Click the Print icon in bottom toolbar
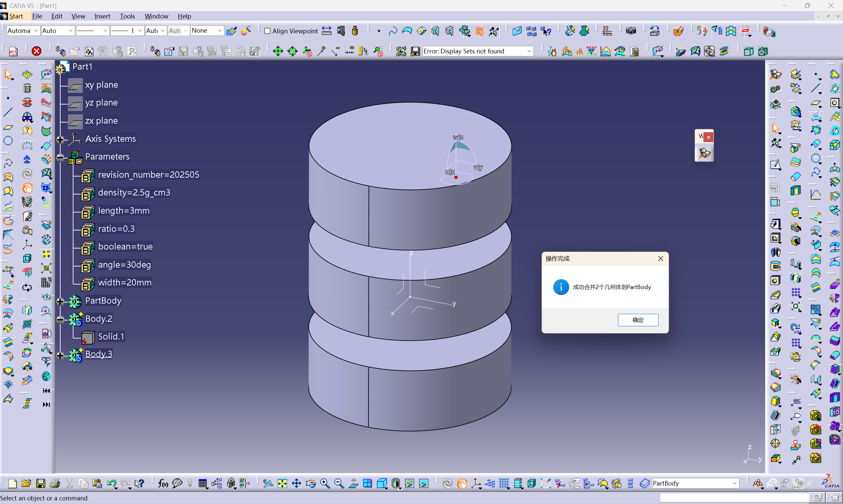The image size is (843, 504). tap(55, 483)
